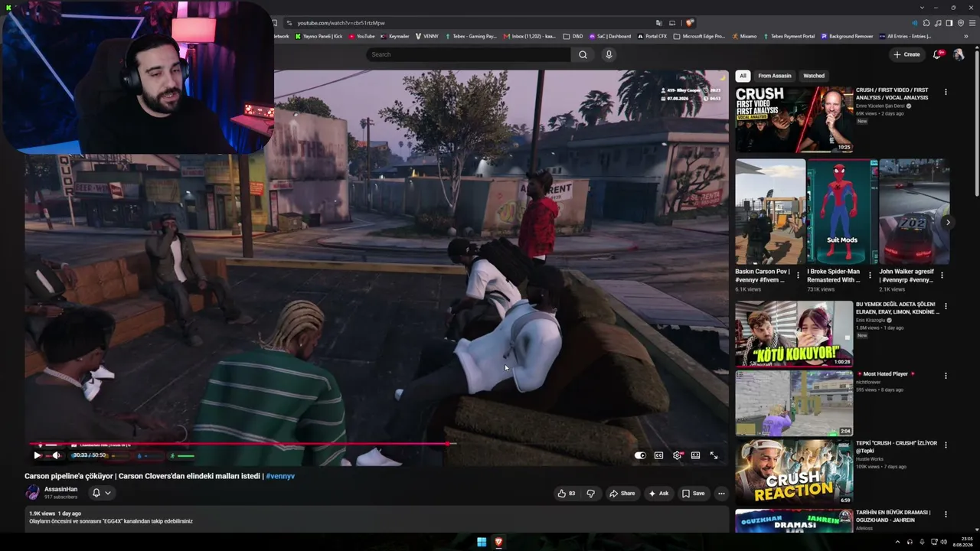Switch the player to theater mode

click(695, 455)
